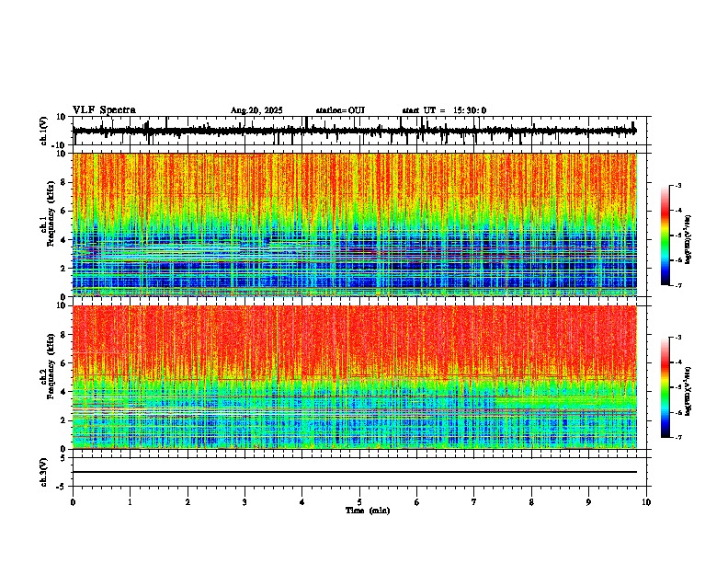Click the time axis tick label "1"
Viewport: 728px width, 563px height.
click(130, 502)
